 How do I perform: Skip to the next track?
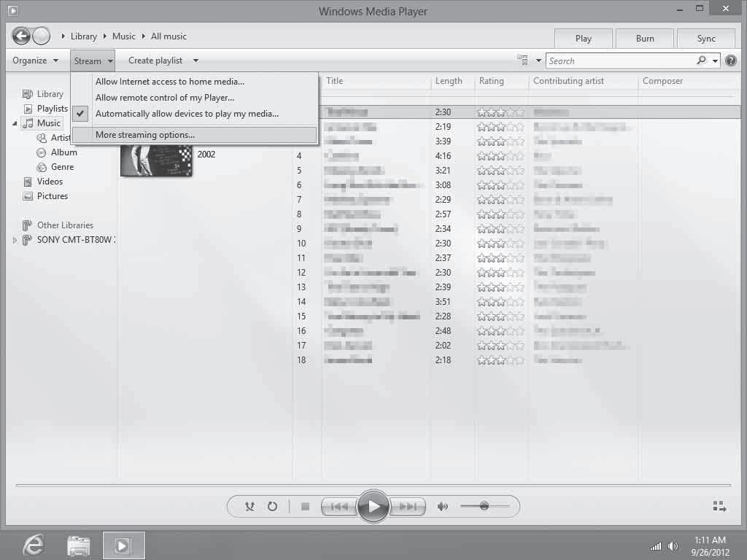[x=407, y=507]
